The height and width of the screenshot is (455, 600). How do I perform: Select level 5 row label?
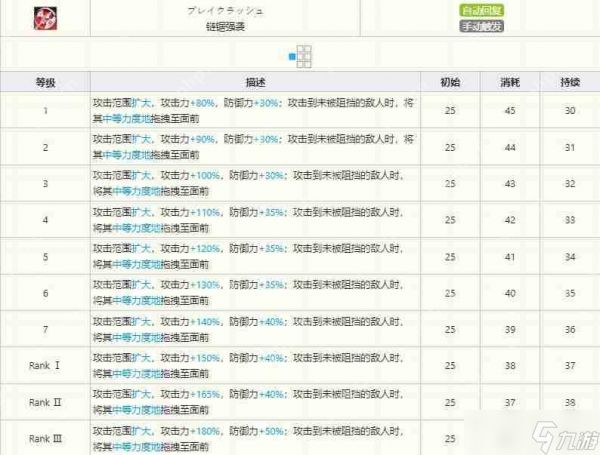(46, 257)
